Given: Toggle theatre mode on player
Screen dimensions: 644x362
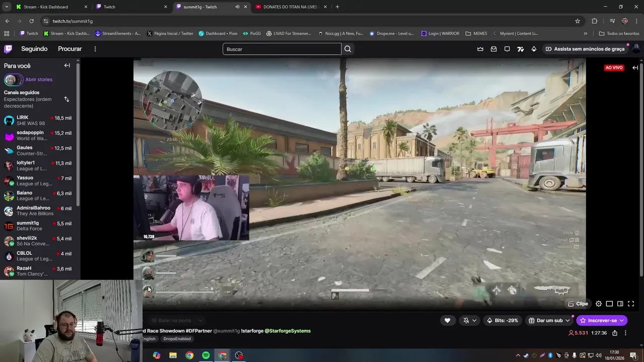Looking at the screenshot, I should [609, 304].
